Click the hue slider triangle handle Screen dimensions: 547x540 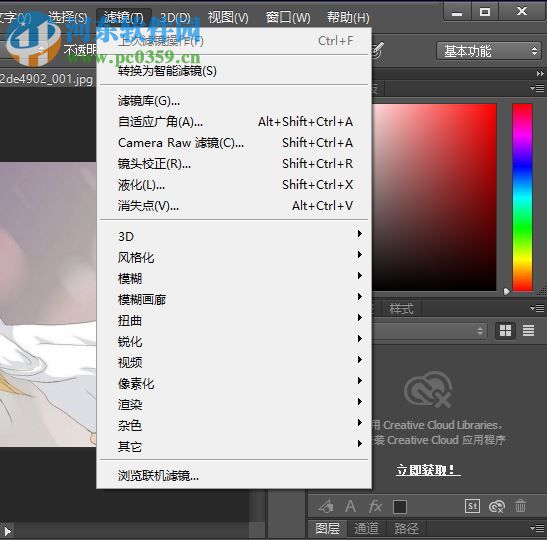(507, 291)
